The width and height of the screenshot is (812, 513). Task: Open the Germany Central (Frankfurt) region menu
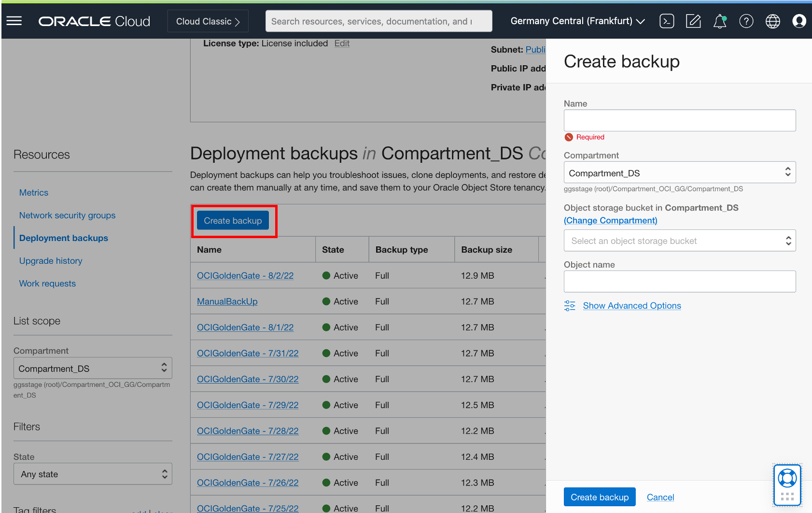point(577,21)
